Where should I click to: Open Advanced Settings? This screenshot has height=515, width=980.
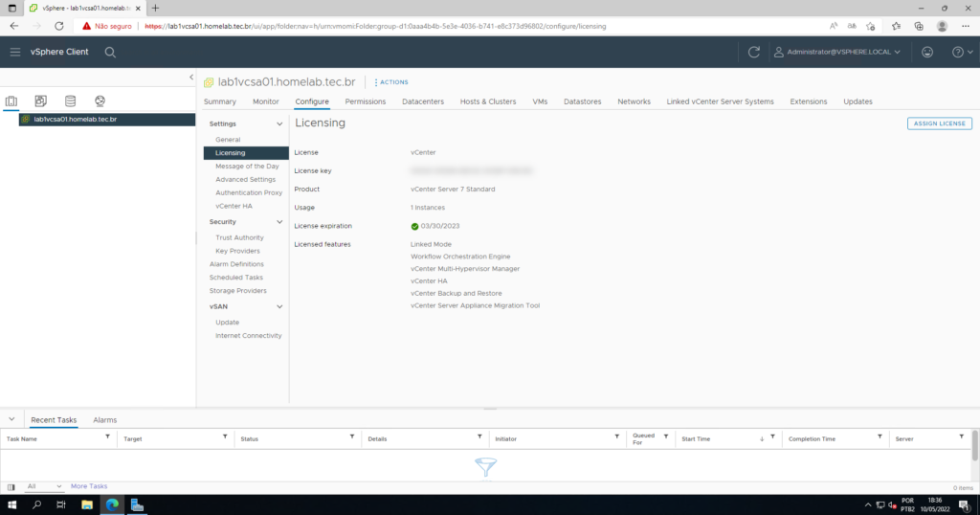coord(245,179)
